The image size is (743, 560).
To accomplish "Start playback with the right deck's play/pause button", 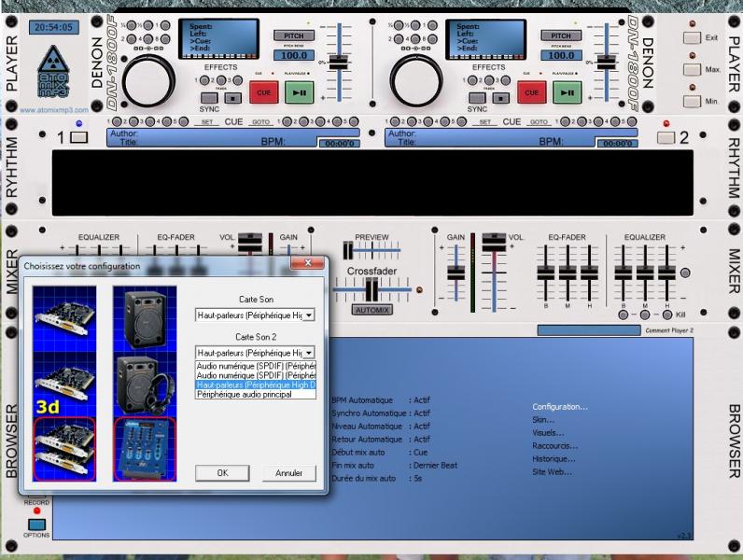I will [x=566, y=92].
